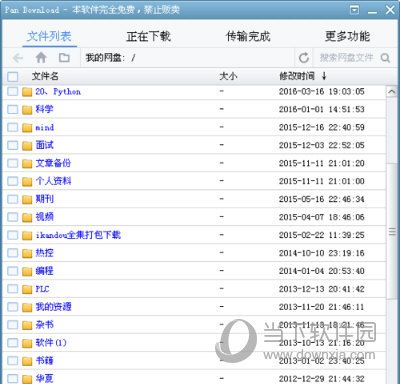The image size is (400, 384).
Task: Click the folder icon for 热控
Action: [27, 254]
